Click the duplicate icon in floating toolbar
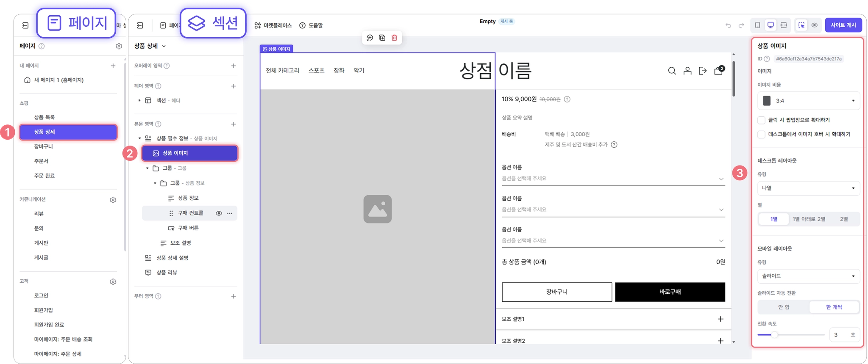 pyautogui.click(x=382, y=38)
